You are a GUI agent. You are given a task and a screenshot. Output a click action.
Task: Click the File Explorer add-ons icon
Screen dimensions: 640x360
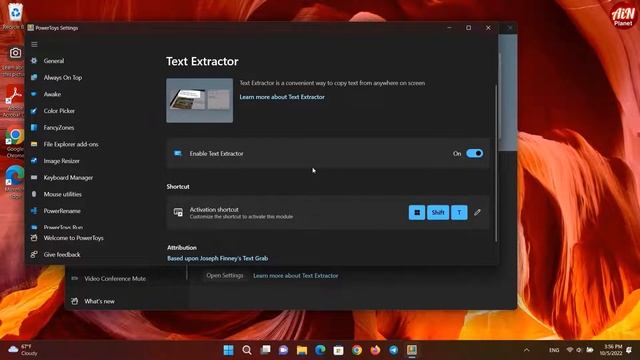pyautogui.click(x=34, y=144)
